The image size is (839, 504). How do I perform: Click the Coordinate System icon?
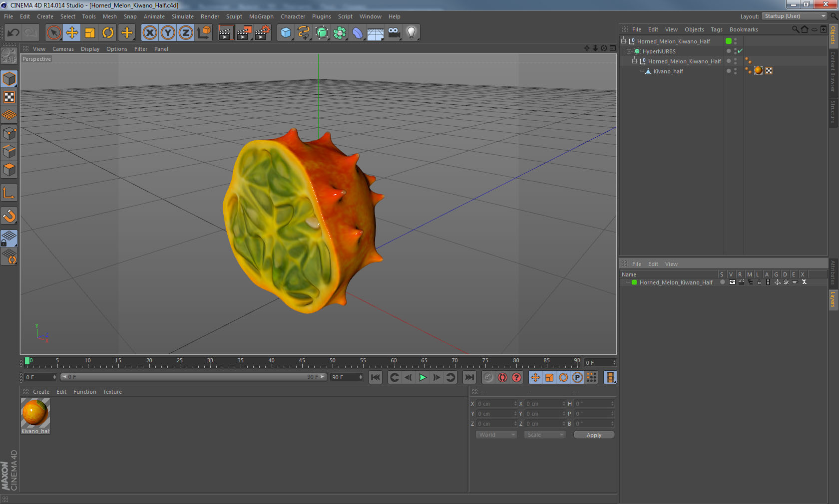[x=204, y=33]
